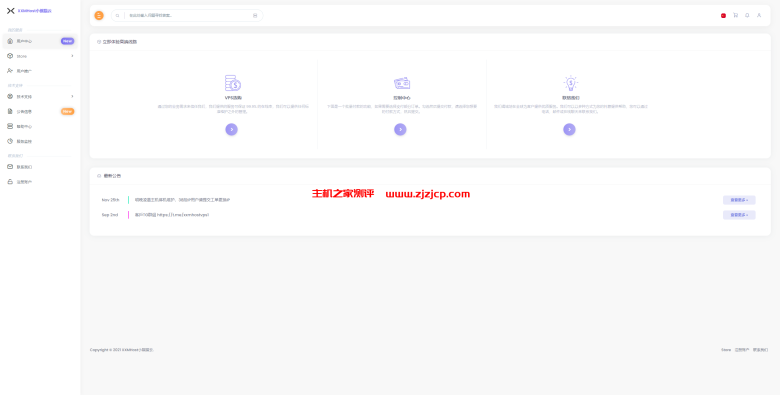Viewport: 780px width, 395px height.
Task: Click the envelope icon in the sidebar
Action: pos(10,167)
